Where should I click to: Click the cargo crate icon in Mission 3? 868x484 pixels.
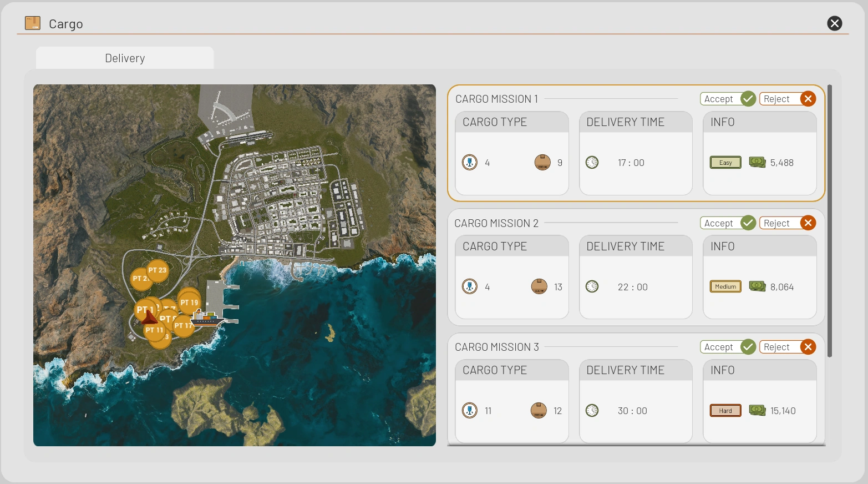point(539,411)
